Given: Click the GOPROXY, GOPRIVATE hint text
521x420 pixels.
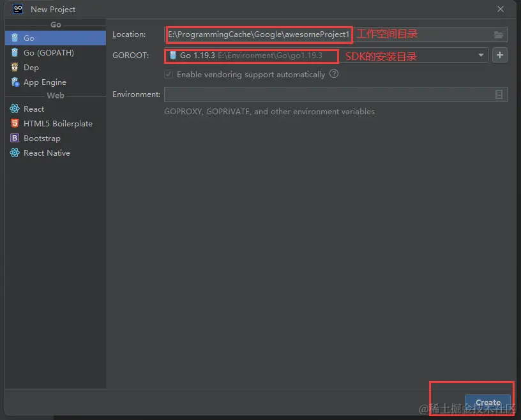Looking at the screenshot, I should click(x=269, y=112).
